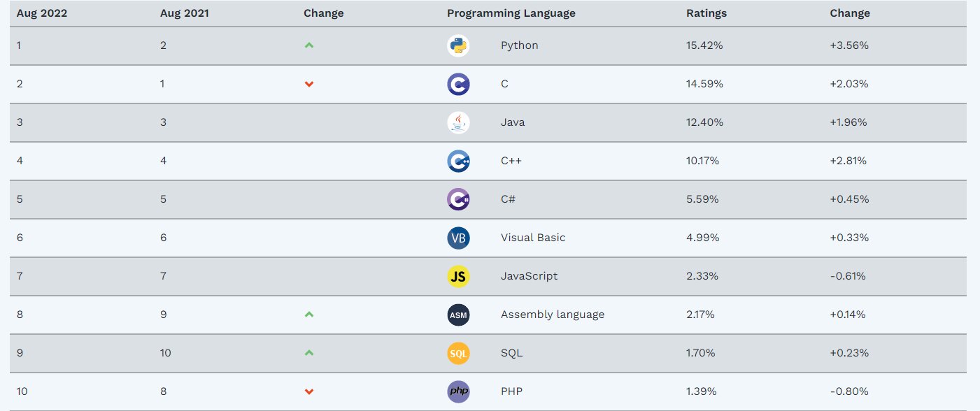Click the PHP logo icon
The height and width of the screenshot is (411, 980).
click(x=458, y=392)
